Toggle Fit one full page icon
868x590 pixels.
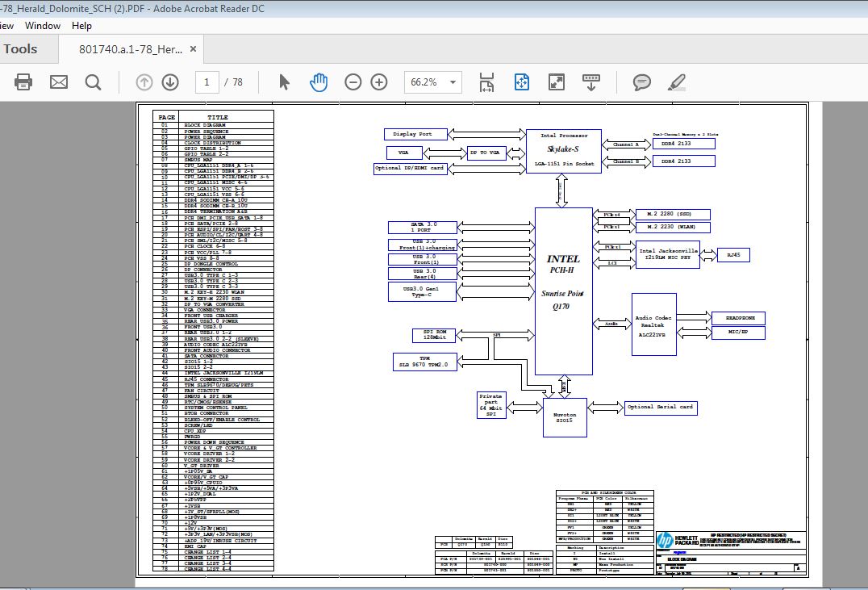click(x=521, y=82)
